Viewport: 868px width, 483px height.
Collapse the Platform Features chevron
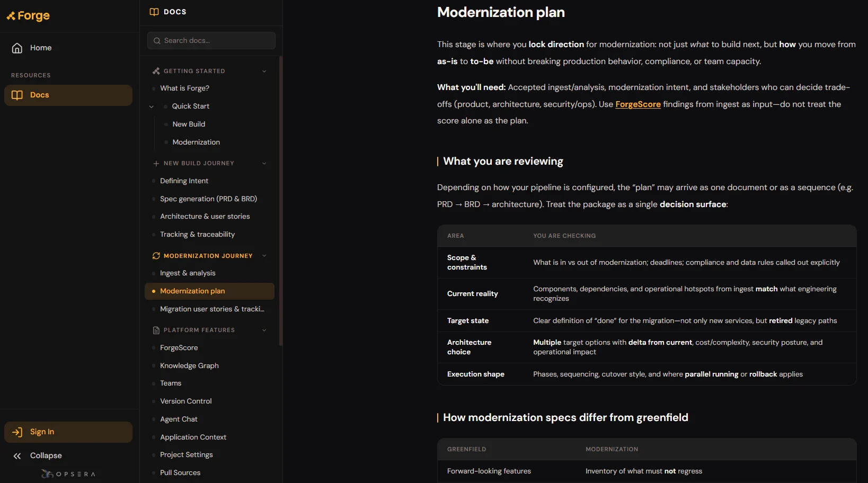(264, 330)
